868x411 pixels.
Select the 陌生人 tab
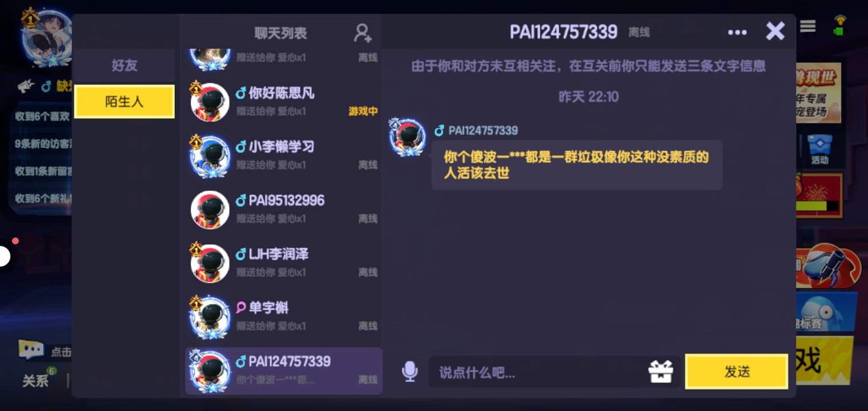124,102
